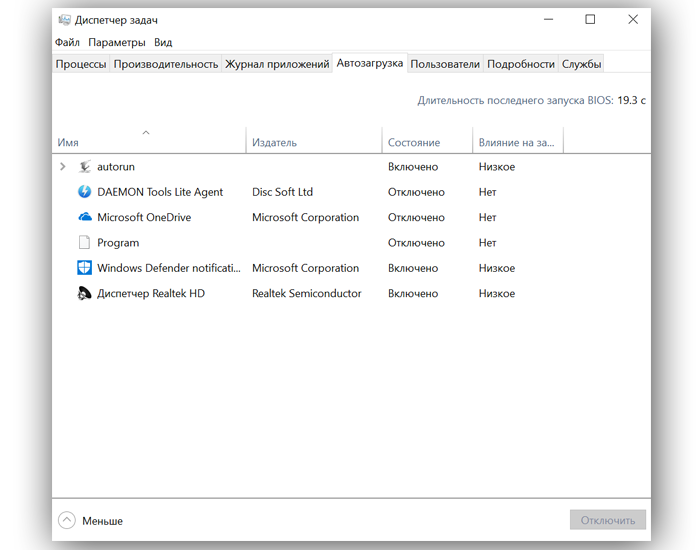
Task: Click the Task Manager title bar icon
Action: (64, 20)
